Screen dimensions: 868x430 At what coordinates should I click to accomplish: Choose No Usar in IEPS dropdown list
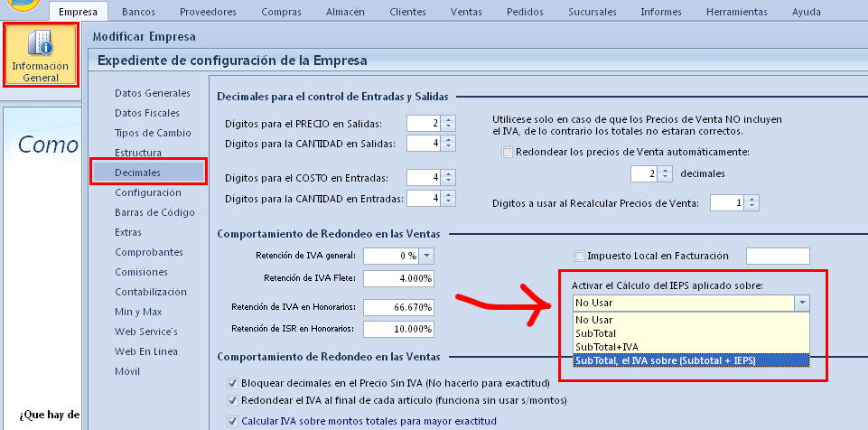point(691,320)
